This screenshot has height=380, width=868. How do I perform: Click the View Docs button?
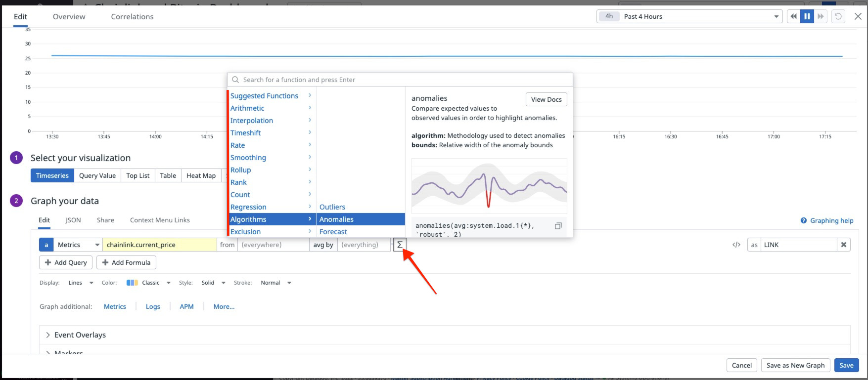[x=546, y=99]
